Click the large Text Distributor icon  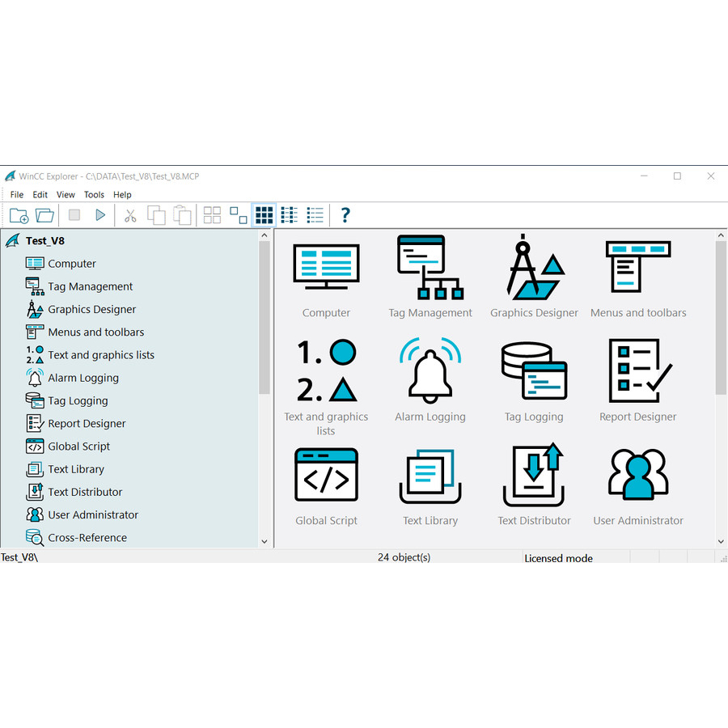535,475
